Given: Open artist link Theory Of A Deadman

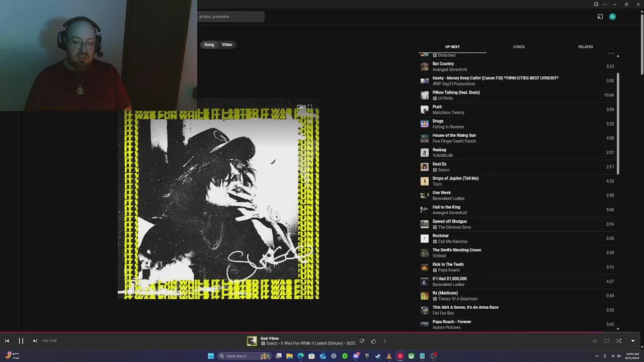Looking at the screenshot, I should 458,299.
